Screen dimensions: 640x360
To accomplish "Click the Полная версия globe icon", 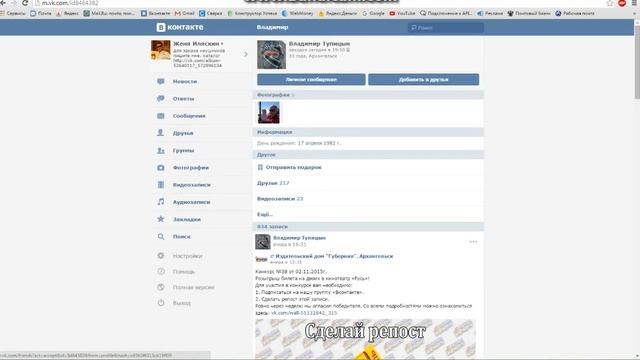I will [x=161, y=287].
